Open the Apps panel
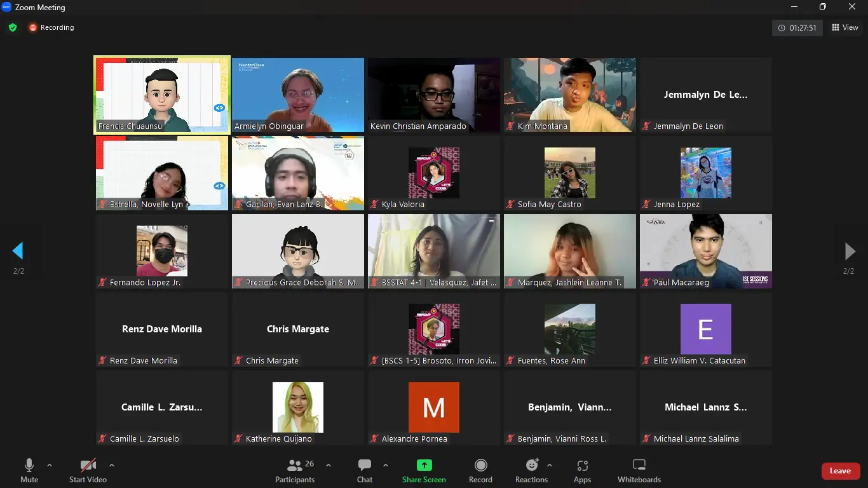Image resolution: width=868 pixels, height=488 pixels. click(x=582, y=471)
